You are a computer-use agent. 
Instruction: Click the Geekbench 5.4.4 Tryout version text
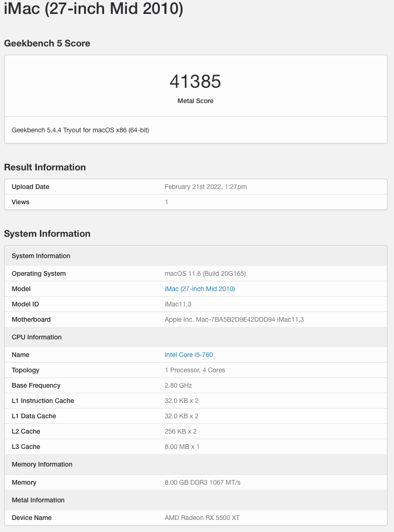pos(80,130)
